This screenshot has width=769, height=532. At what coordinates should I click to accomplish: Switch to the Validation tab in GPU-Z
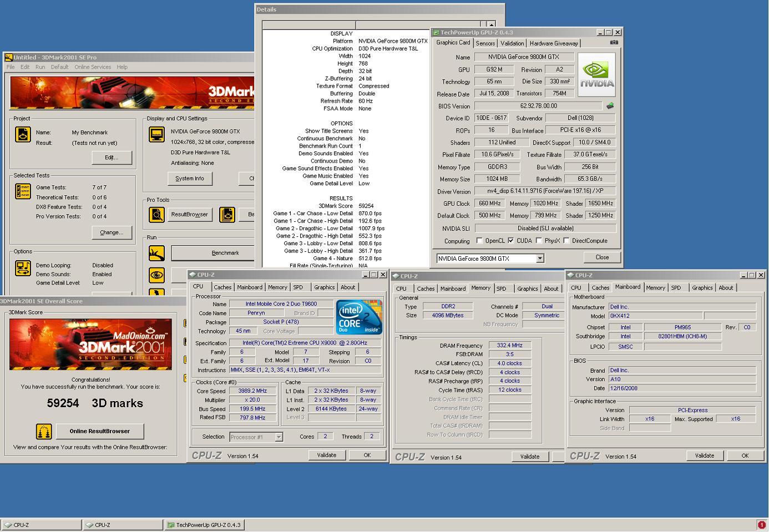click(512, 43)
